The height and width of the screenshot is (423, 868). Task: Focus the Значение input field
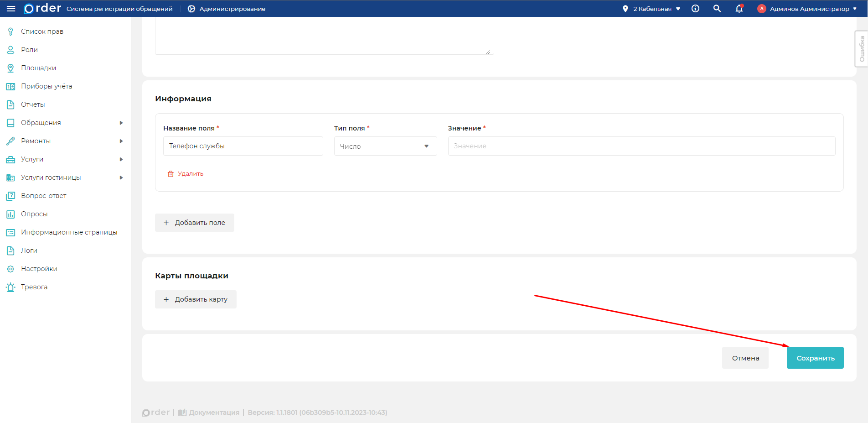coord(641,146)
